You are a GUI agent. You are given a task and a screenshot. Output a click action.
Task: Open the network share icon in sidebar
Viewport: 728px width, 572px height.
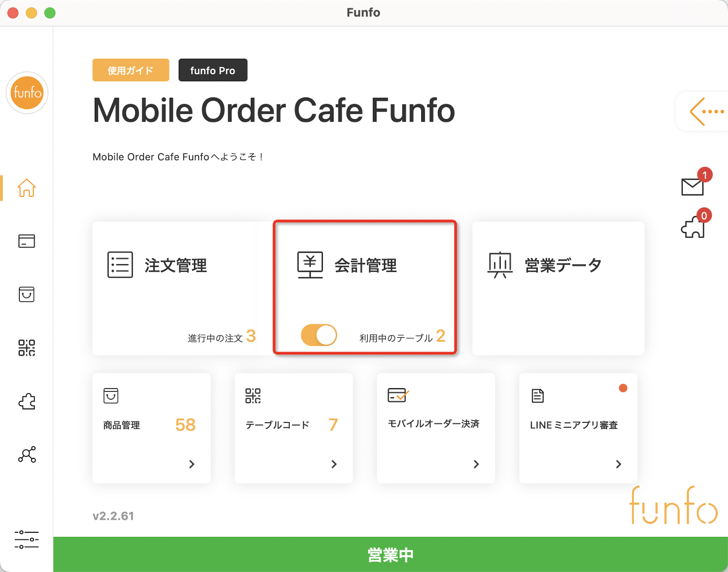[x=27, y=455]
